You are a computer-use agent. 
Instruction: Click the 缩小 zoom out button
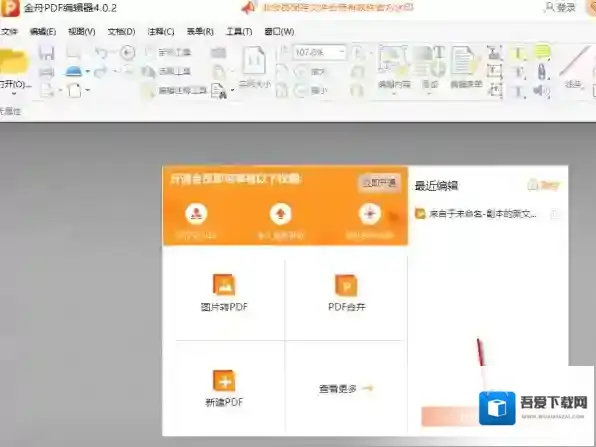click(x=310, y=90)
